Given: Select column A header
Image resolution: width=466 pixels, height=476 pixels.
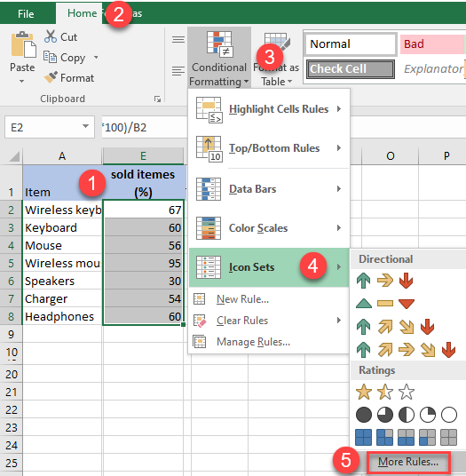Looking at the screenshot, I should (62, 156).
